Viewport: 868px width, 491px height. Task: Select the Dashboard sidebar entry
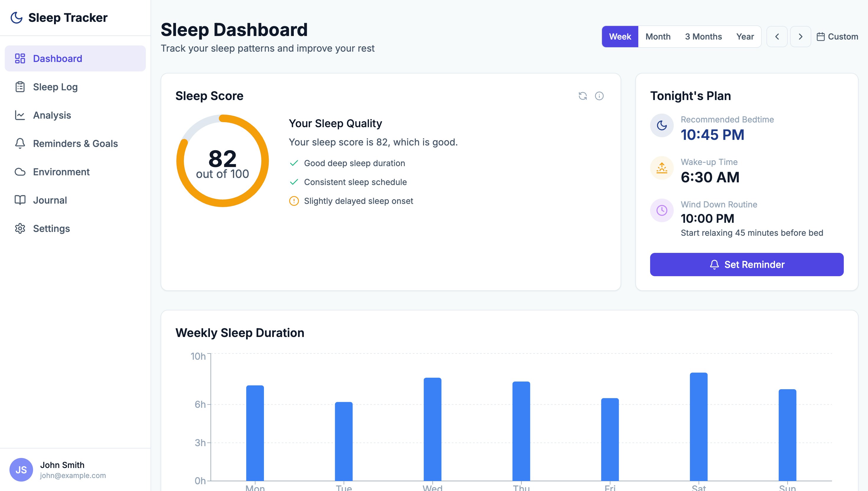57,58
